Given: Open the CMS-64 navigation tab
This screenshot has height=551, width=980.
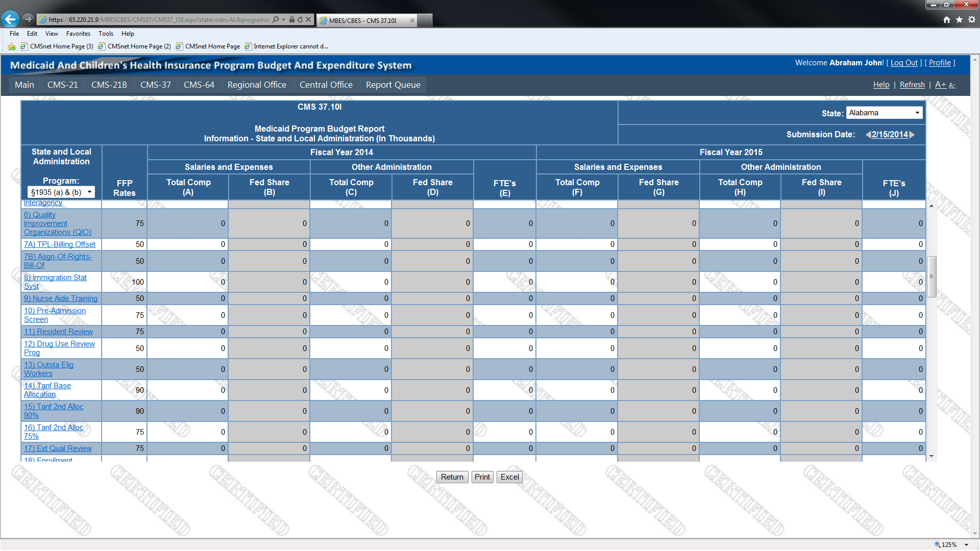Looking at the screenshot, I should [x=199, y=85].
